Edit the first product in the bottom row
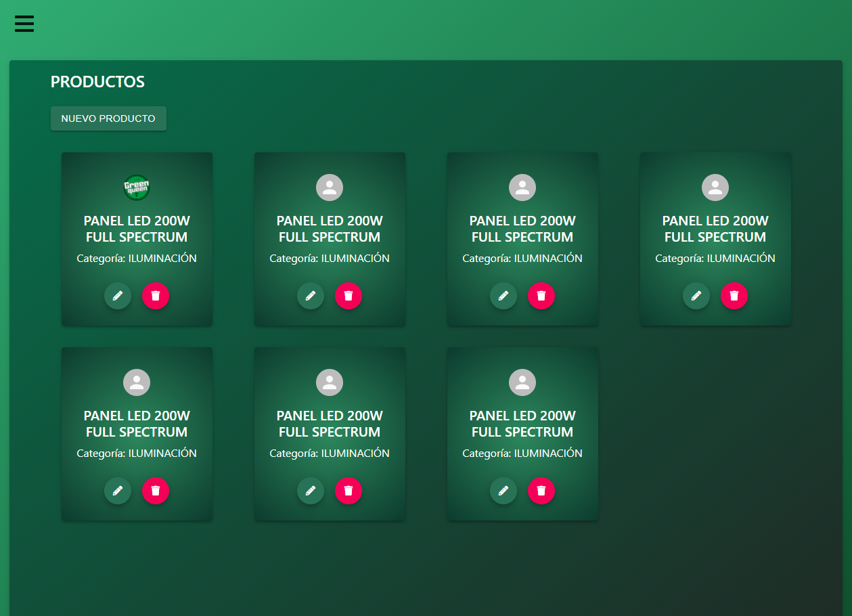 click(118, 491)
